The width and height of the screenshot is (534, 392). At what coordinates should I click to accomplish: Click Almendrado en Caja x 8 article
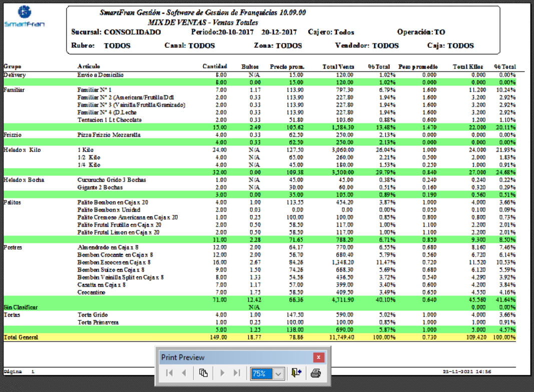[108, 247]
